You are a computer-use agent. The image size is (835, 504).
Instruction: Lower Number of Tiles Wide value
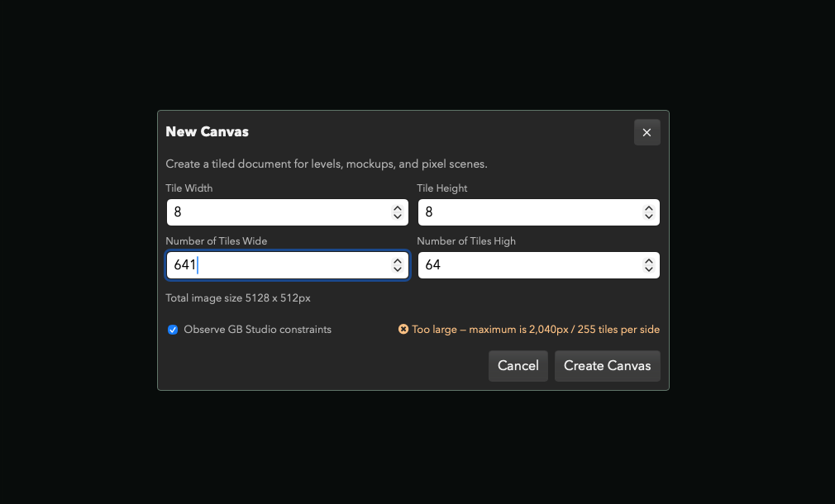coord(398,269)
